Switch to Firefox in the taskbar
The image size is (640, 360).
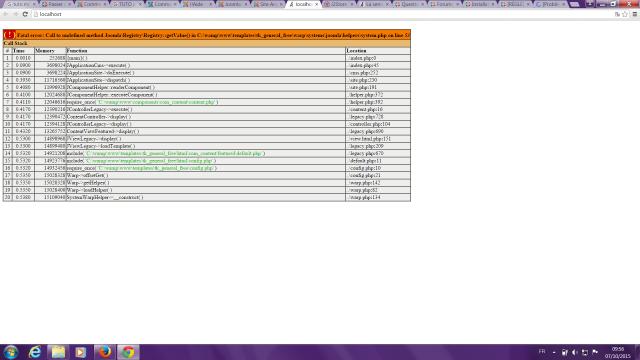104,352
